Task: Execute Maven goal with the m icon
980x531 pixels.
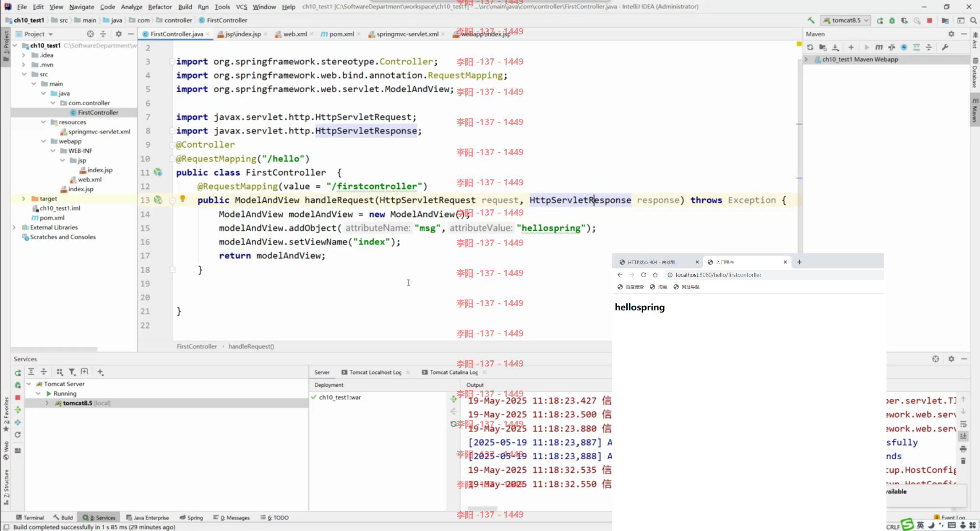Action: [x=879, y=47]
